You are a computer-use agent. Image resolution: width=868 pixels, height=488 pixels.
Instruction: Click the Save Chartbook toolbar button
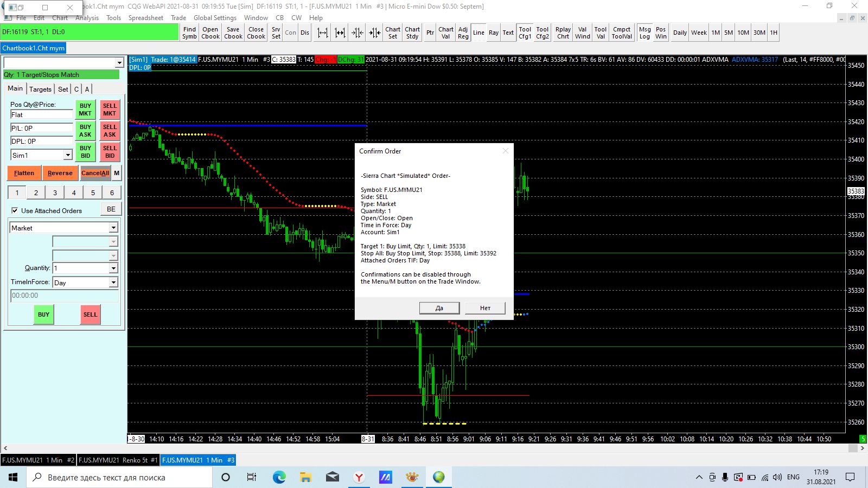[x=233, y=33]
